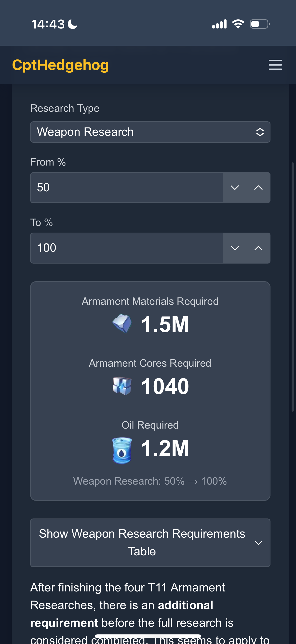The image size is (296, 644).
Task: Open the hamburger navigation menu
Action: point(275,65)
